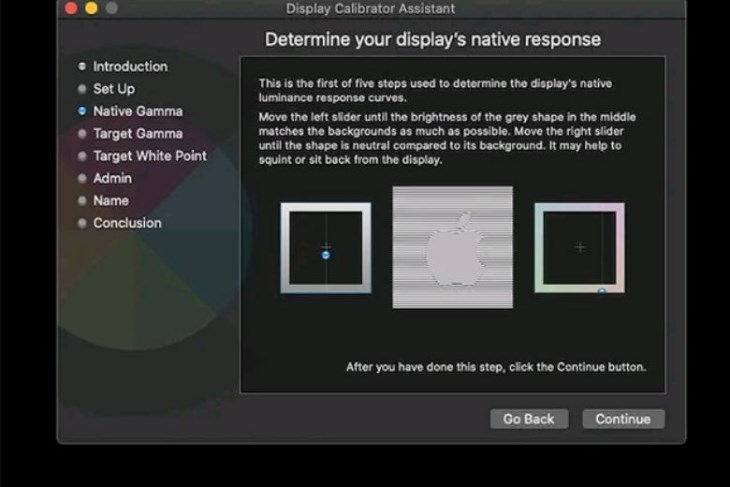Click the grey bullet beside Set Up
Viewport: 730px width, 487px height.
(82, 89)
